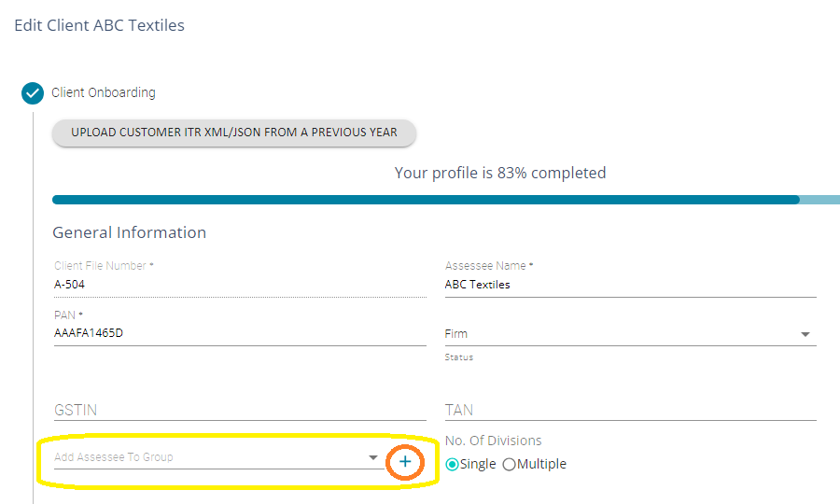Image resolution: width=840 pixels, height=504 pixels.
Task: Select the Single divisions radio button
Action: (x=453, y=465)
